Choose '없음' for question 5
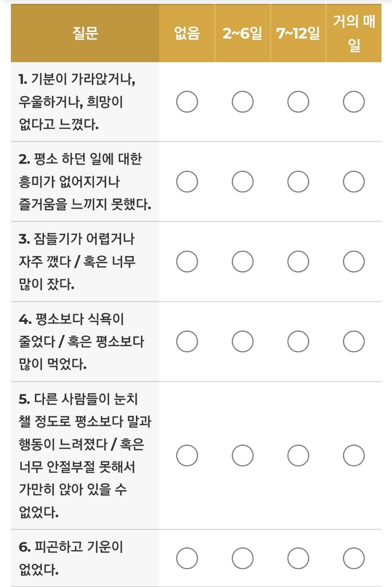The image size is (392, 587). [187, 455]
